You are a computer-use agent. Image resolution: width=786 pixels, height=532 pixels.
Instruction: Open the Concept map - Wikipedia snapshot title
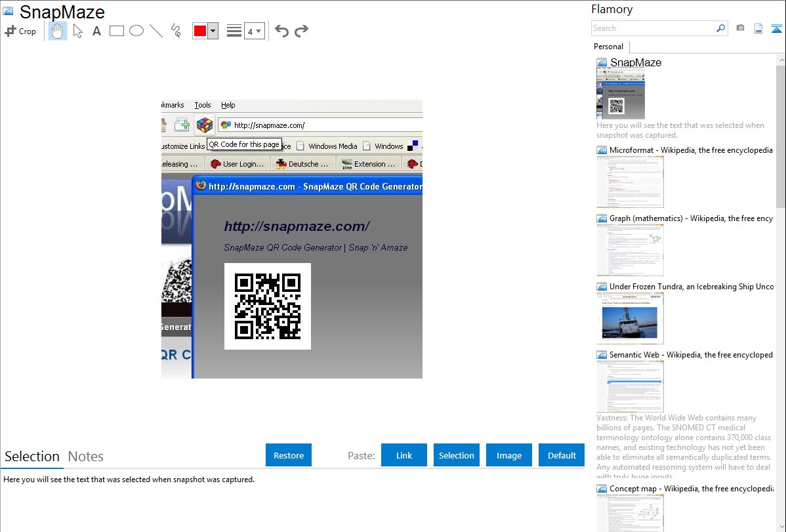point(692,489)
